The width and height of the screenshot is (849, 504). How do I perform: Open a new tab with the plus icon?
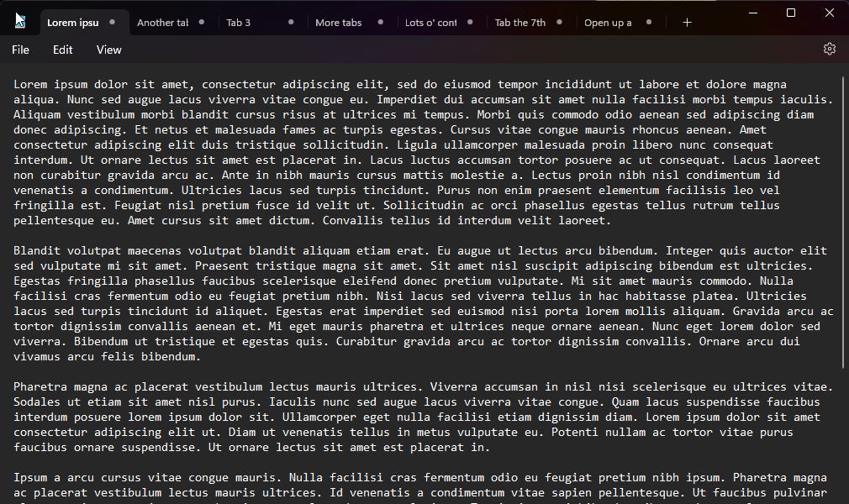[687, 22]
